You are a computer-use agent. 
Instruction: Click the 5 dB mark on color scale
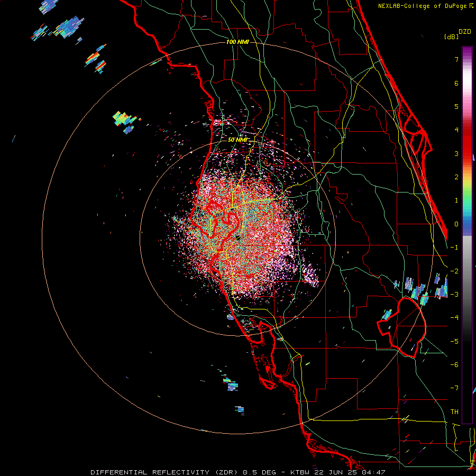[x=456, y=106]
